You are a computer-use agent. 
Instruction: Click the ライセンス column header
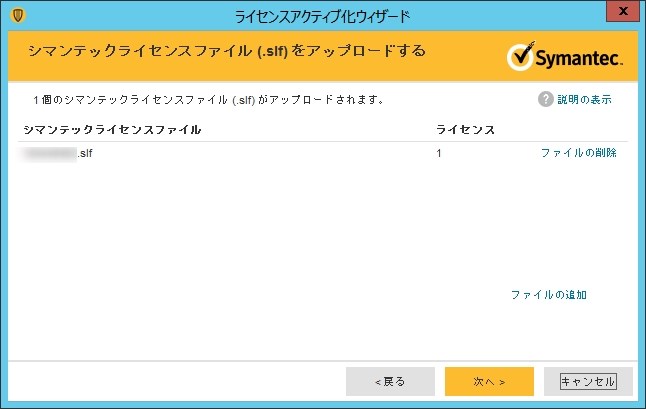tap(466, 130)
